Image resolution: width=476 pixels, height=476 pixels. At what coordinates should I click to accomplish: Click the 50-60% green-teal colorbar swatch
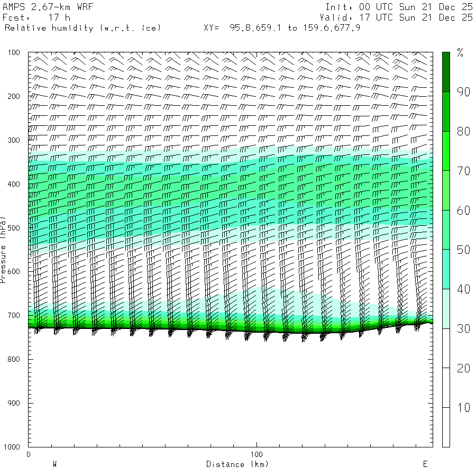tap(446, 230)
